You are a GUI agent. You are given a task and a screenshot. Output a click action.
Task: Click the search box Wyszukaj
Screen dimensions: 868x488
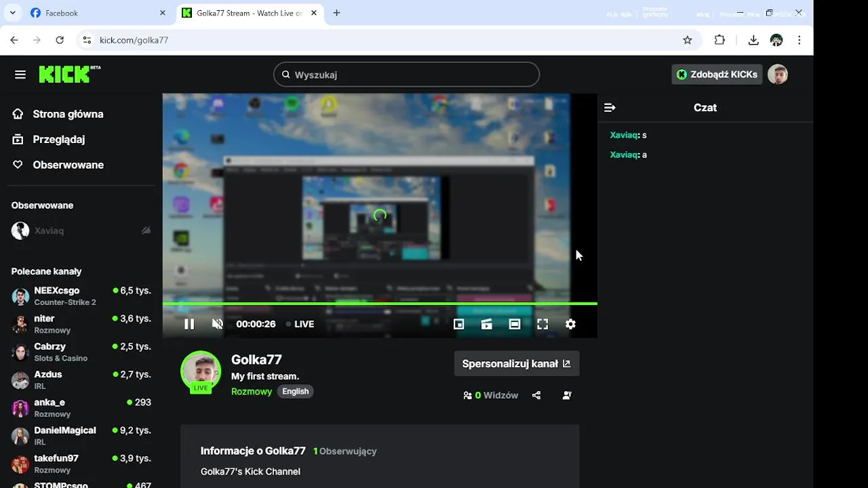coord(406,75)
